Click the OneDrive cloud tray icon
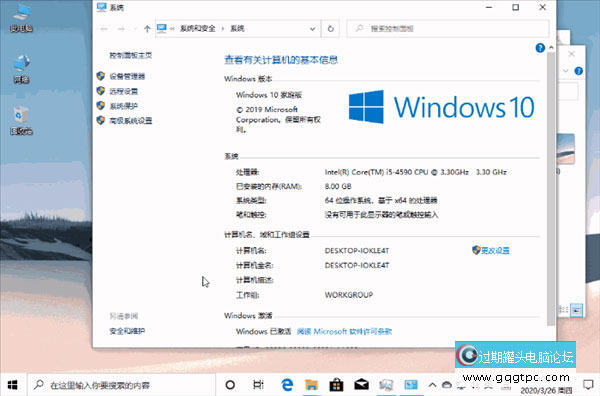Image resolution: width=600 pixels, height=396 pixels. (447, 385)
